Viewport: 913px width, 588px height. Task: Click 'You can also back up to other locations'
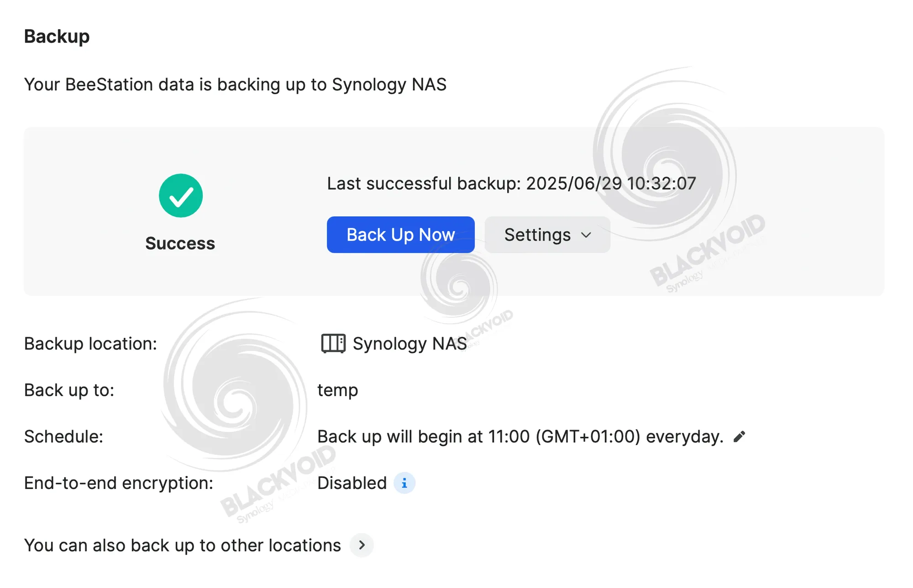pos(183,545)
